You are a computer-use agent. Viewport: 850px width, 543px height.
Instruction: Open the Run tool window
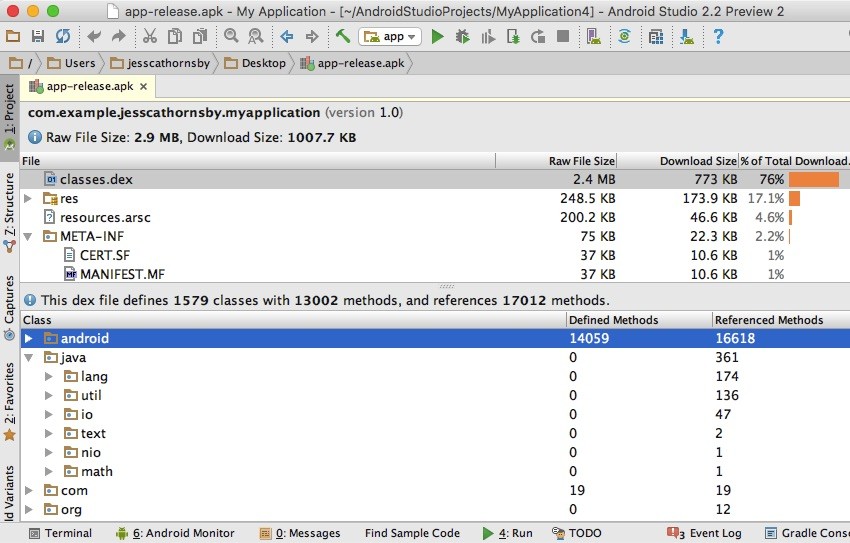point(507,533)
